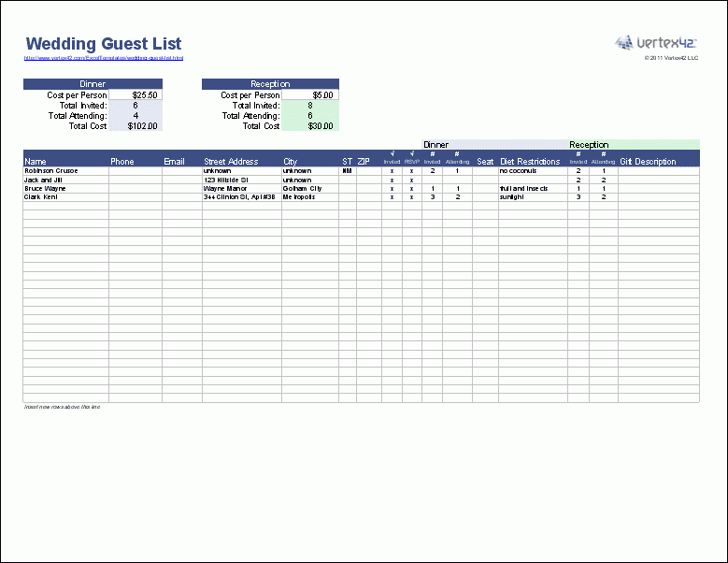Select the Dinner Total Cost $102.00 cell
728x563 pixels.
pyautogui.click(x=136, y=126)
